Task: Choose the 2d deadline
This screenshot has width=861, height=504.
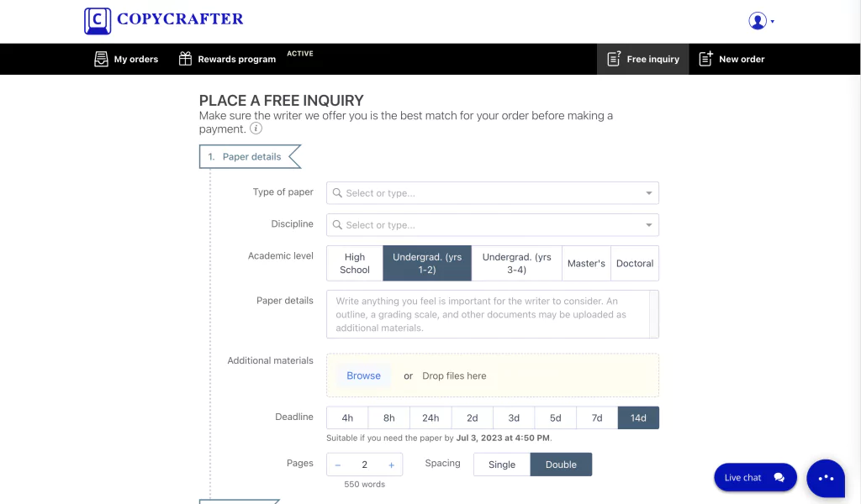Action: [473, 417]
